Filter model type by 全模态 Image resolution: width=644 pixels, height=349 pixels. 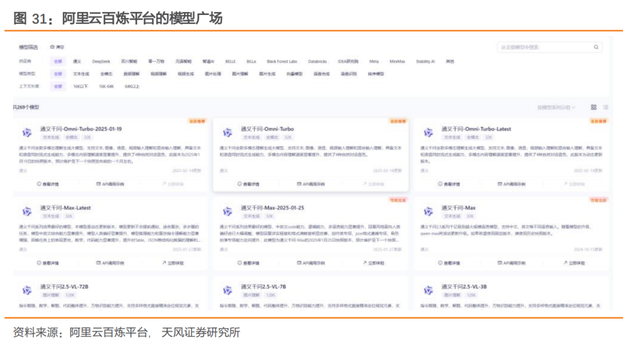point(106,74)
